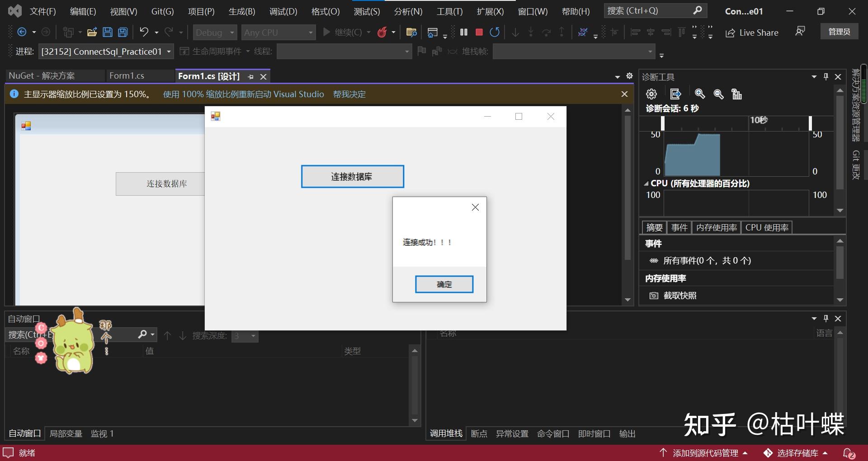Open the 调试(D) menu

coord(283,11)
